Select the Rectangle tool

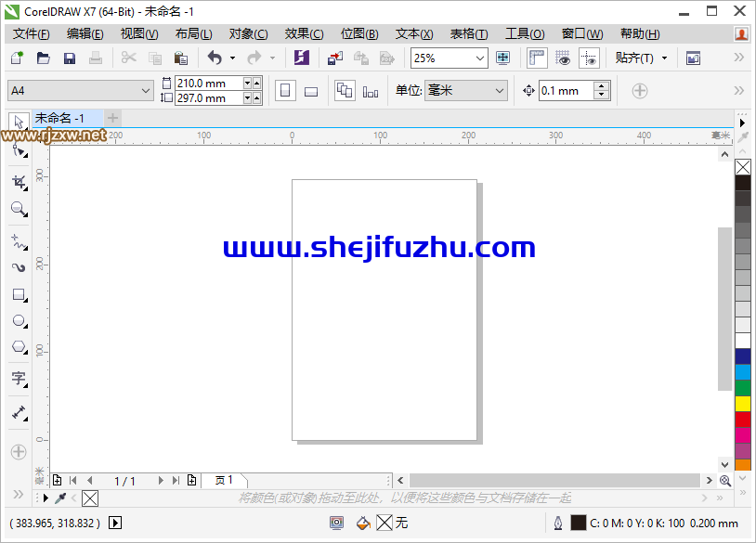[20, 295]
